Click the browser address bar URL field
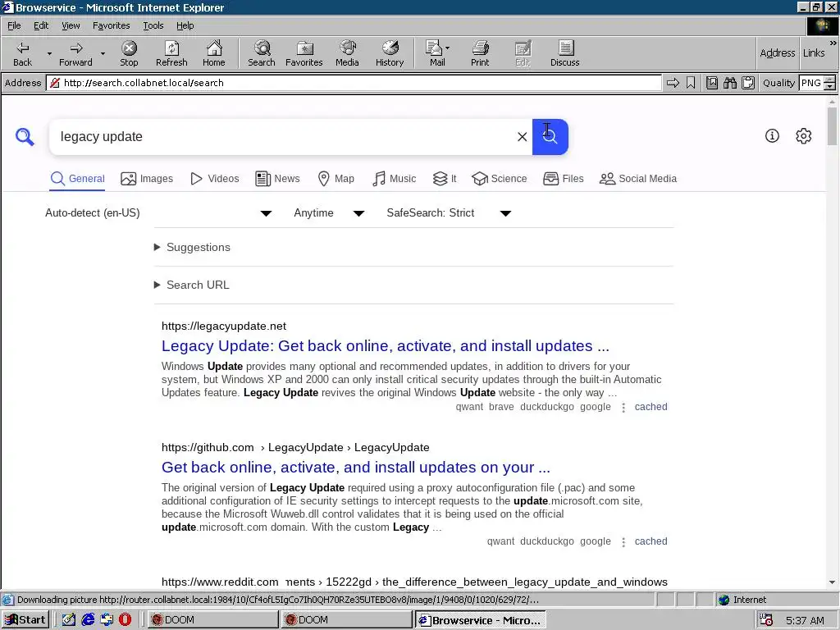 click(x=354, y=83)
